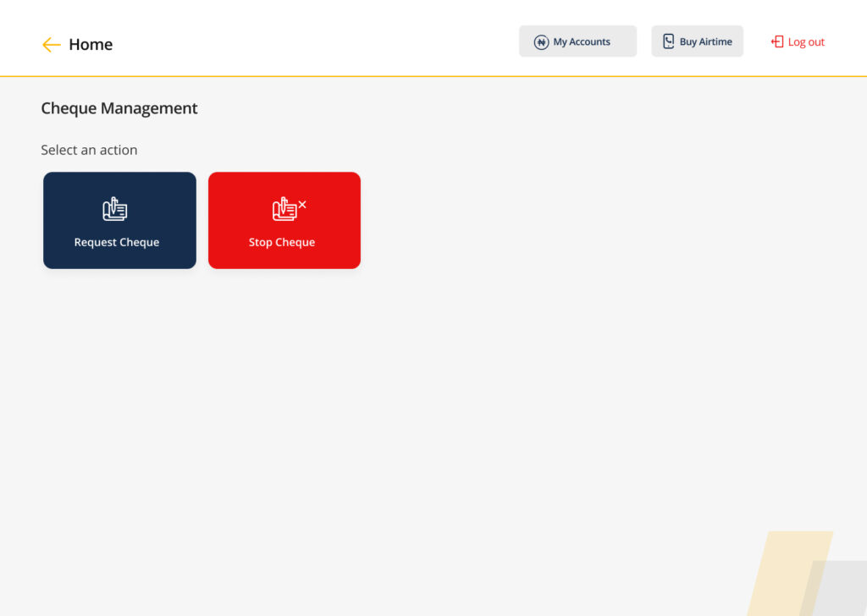The image size is (867, 616).
Task: Go back via the Home label
Action: click(x=90, y=44)
